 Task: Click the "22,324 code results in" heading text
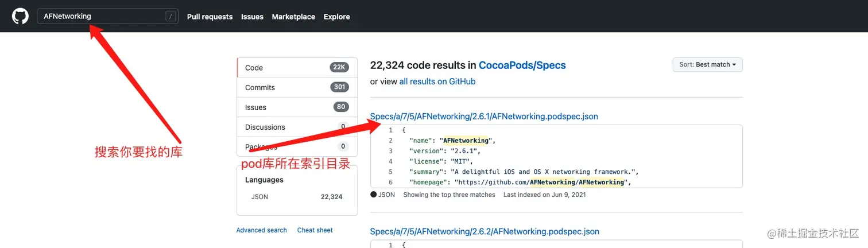(x=423, y=65)
